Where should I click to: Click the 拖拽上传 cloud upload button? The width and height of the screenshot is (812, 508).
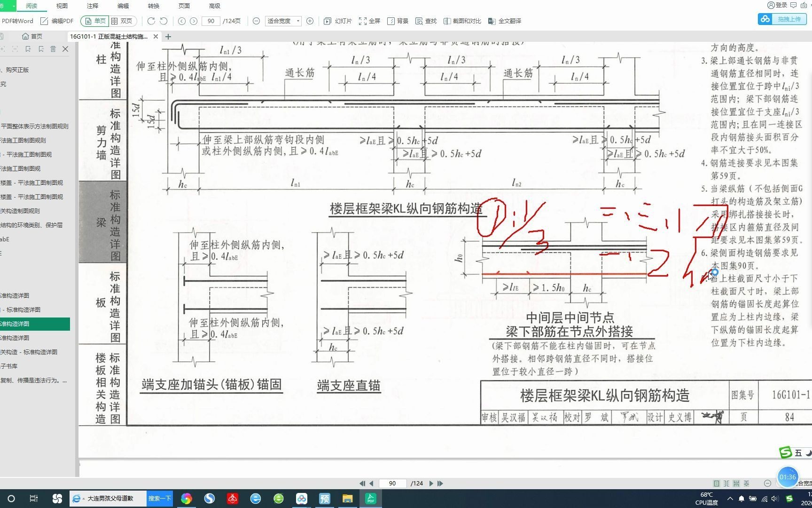(782, 19)
